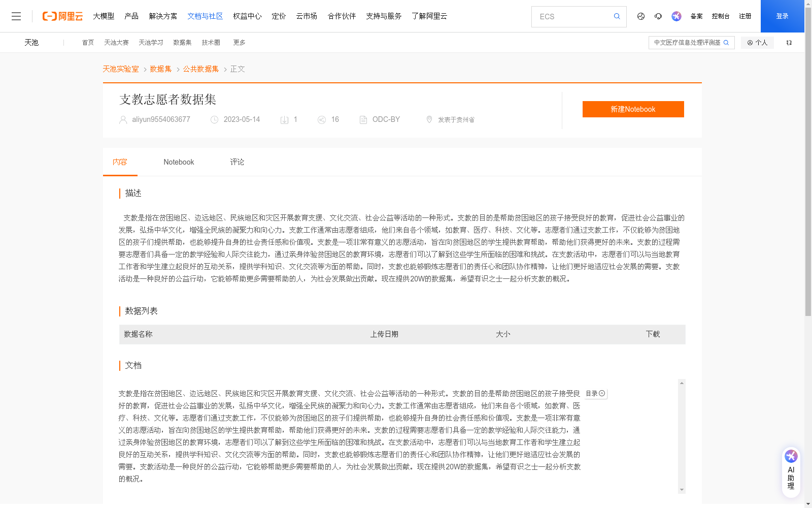
Task: Click document panel scroll-down arrow
Action: pyautogui.click(x=682, y=490)
